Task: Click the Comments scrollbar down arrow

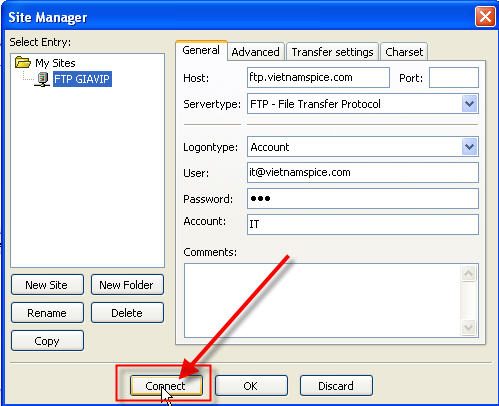Action: (468, 327)
